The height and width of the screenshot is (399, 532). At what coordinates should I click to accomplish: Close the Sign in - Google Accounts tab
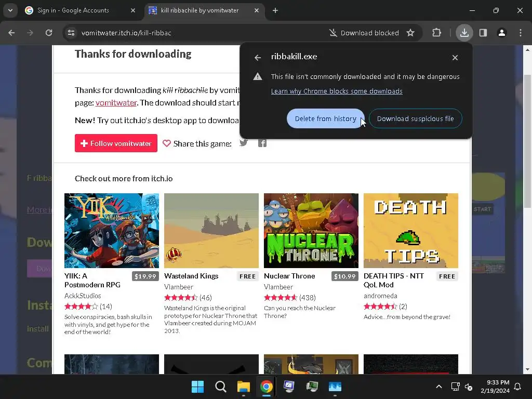133,10
